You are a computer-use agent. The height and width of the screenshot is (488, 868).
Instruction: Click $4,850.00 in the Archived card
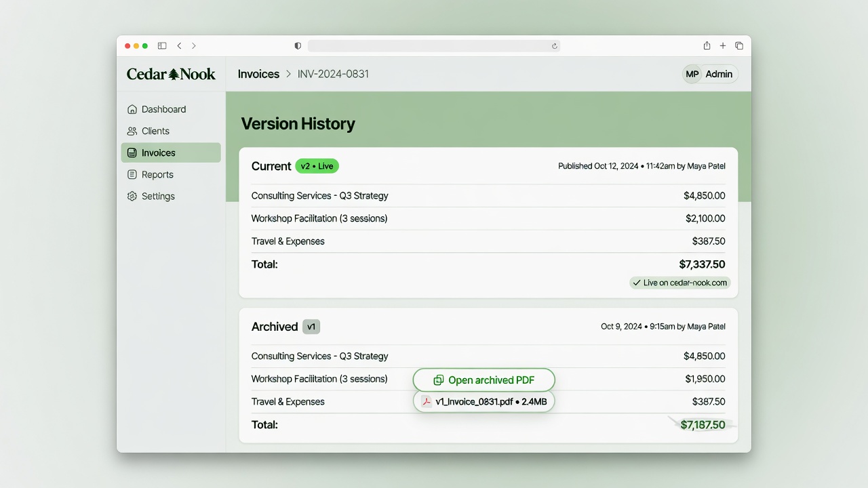point(704,356)
